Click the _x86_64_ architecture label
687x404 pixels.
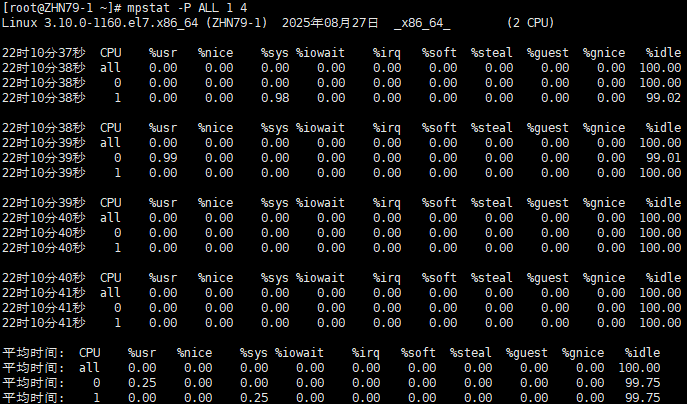click(x=422, y=23)
